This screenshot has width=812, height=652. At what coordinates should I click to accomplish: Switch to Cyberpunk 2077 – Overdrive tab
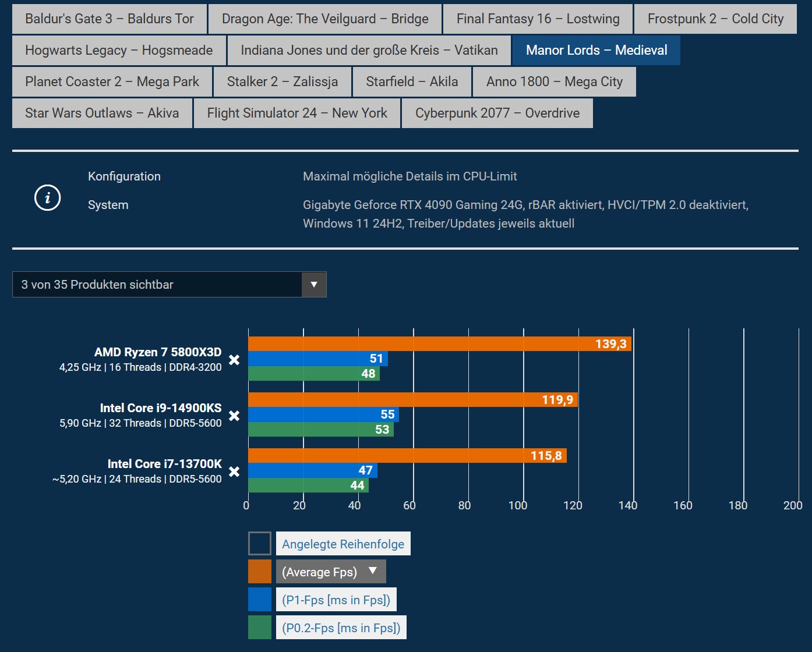(x=497, y=113)
